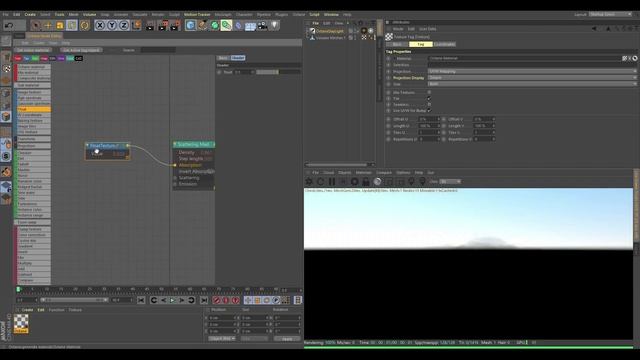Click the Length U stepper arrows

[439, 126]
